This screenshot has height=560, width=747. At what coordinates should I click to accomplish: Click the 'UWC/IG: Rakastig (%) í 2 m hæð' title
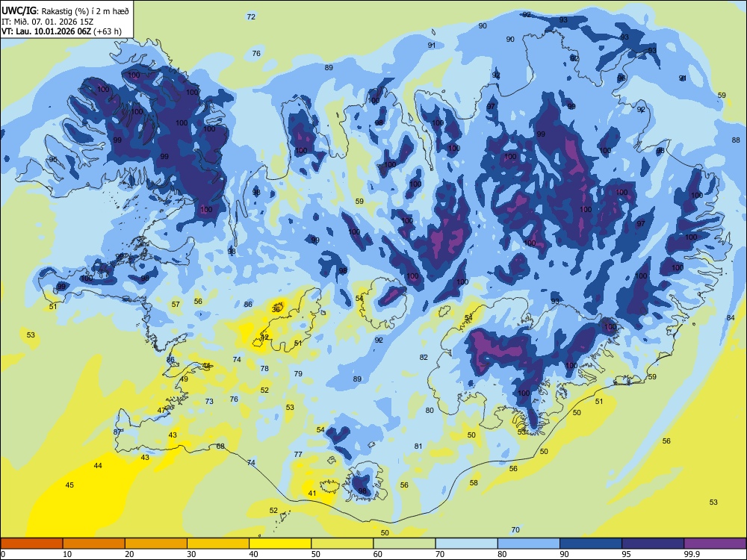tap(65, 10)
